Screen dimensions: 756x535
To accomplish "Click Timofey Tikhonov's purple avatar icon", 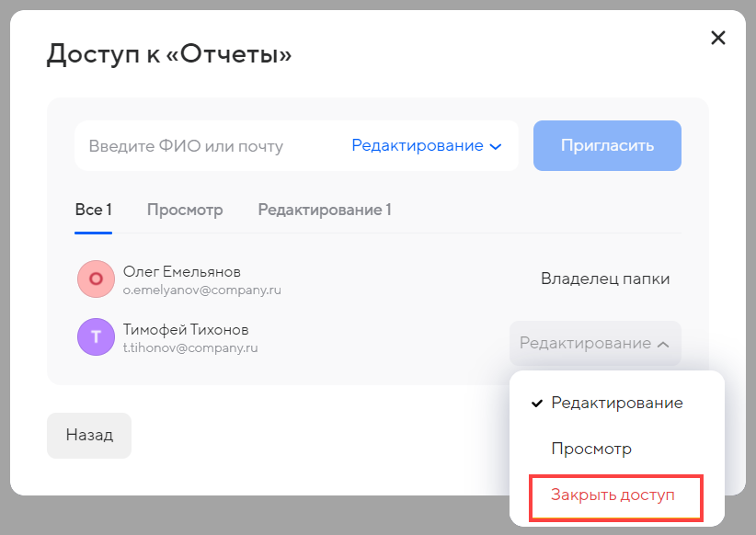I will click(95, 337).
